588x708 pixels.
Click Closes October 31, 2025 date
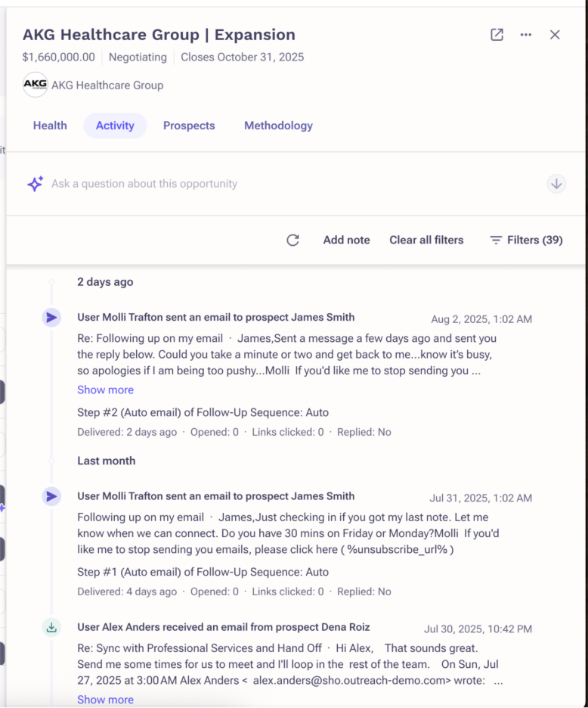243,57
